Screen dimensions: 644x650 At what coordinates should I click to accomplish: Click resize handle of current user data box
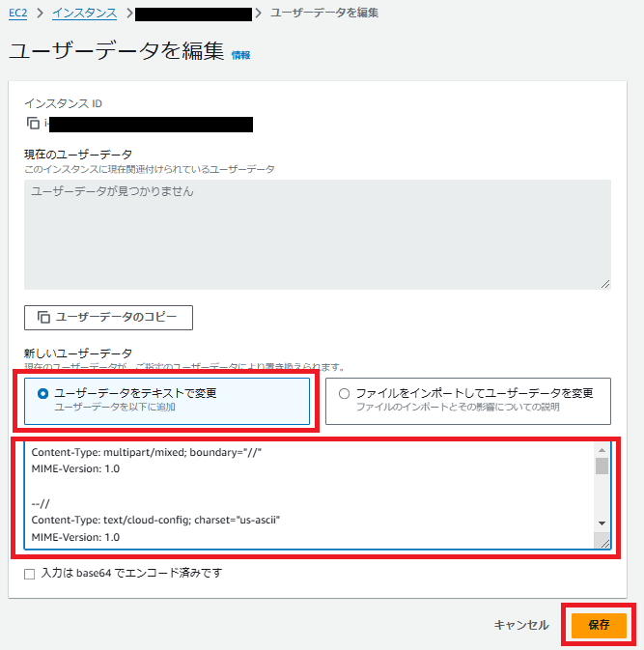(605, 284)
